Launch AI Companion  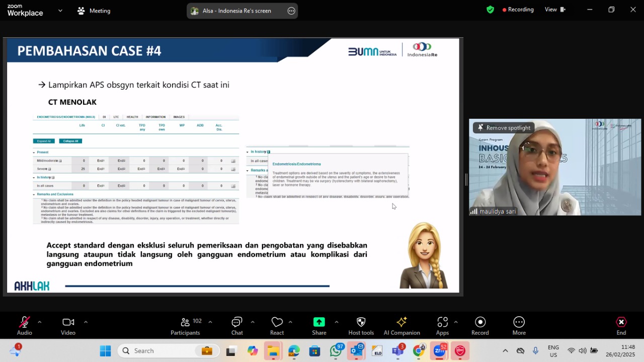401,326
